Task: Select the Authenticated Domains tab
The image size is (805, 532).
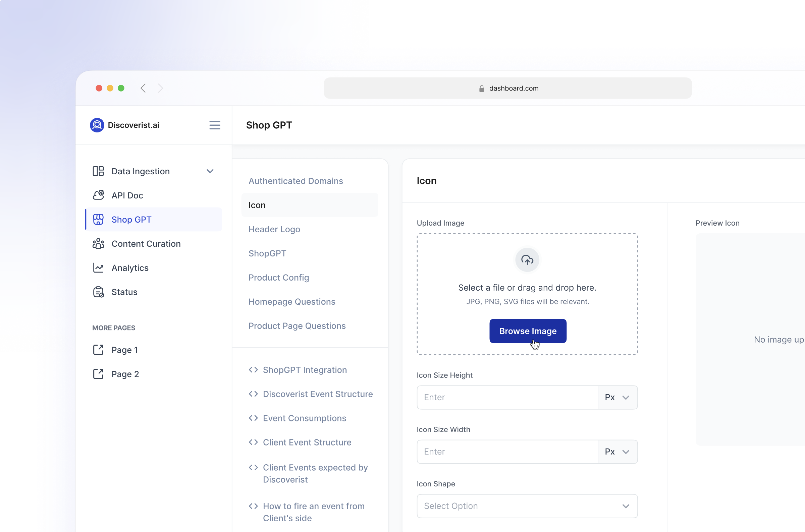Action: pos(296,181)
